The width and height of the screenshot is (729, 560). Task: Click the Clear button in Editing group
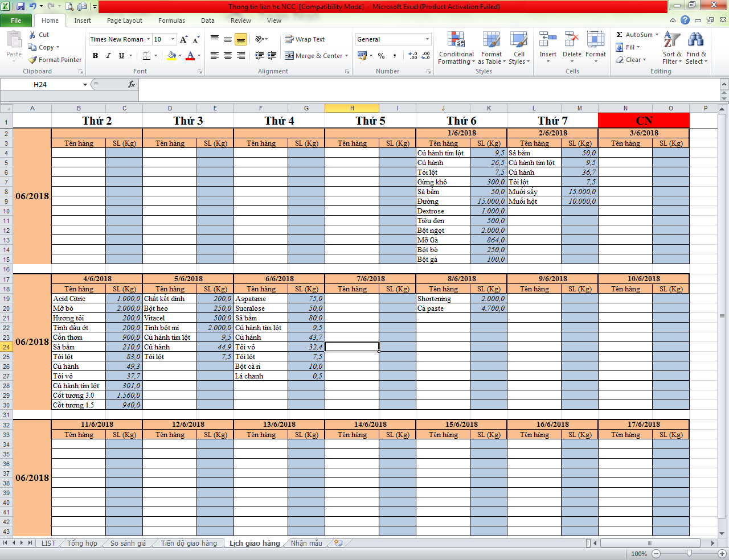pos(631,60)
